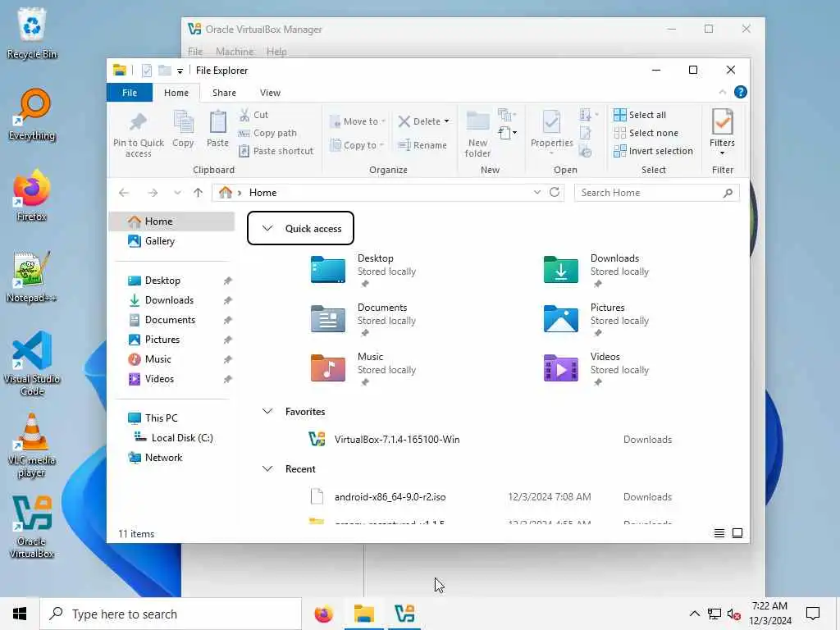Open the Properties checkmark icon
This screenshot has width=840, height=630.
[x=551, y=122]
